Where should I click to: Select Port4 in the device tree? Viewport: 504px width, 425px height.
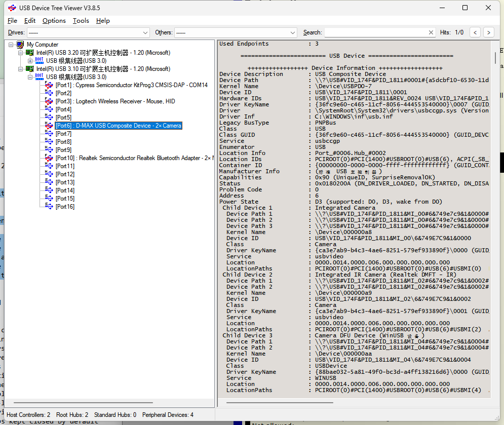(63, 109)
